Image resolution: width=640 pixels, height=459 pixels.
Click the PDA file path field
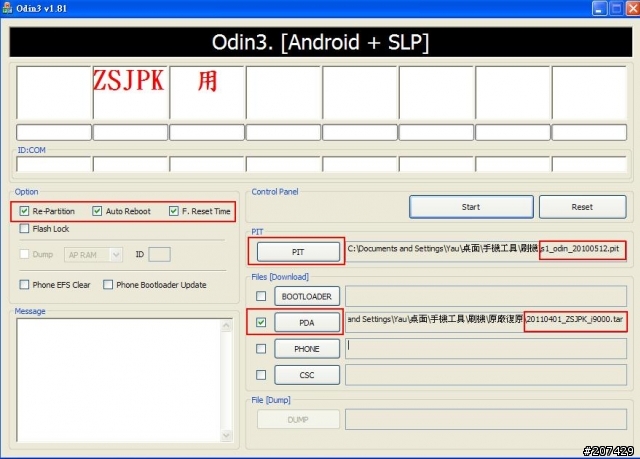[x=486, y=323]
